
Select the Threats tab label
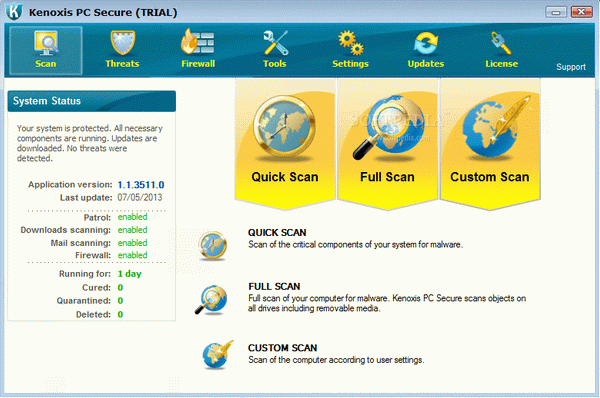coord(122,64)
